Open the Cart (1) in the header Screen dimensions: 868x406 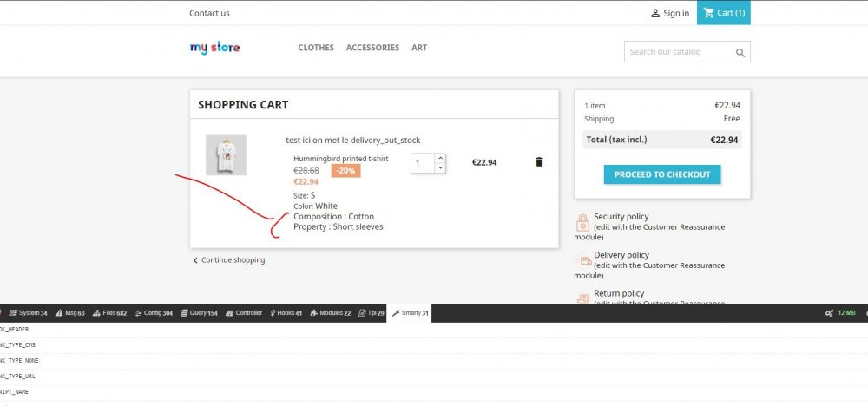point(724,13)
